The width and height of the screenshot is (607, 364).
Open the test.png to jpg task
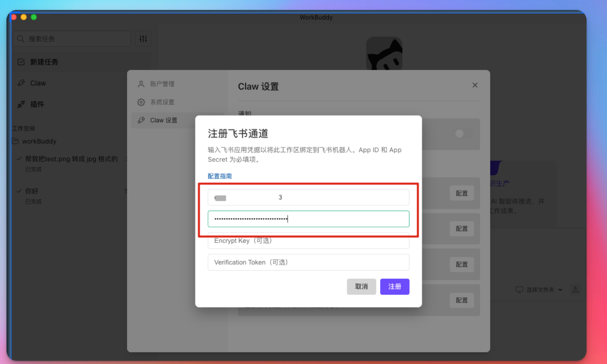[71, 159]
